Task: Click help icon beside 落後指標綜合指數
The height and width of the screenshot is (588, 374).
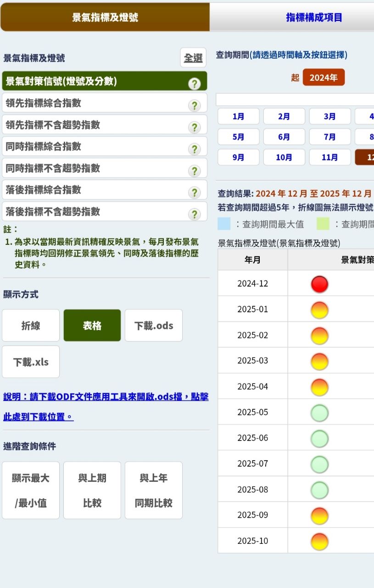Action: [x=195, y=192]
